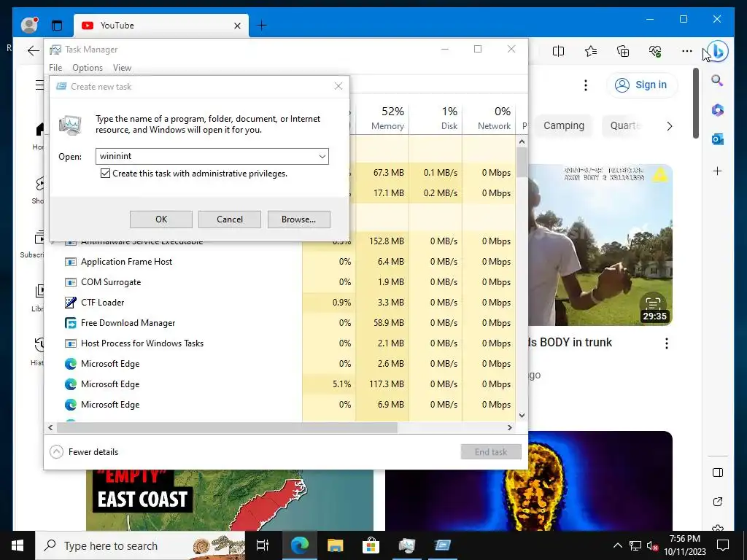Select Host Process for Windows Tasks

tap(279, 343)
